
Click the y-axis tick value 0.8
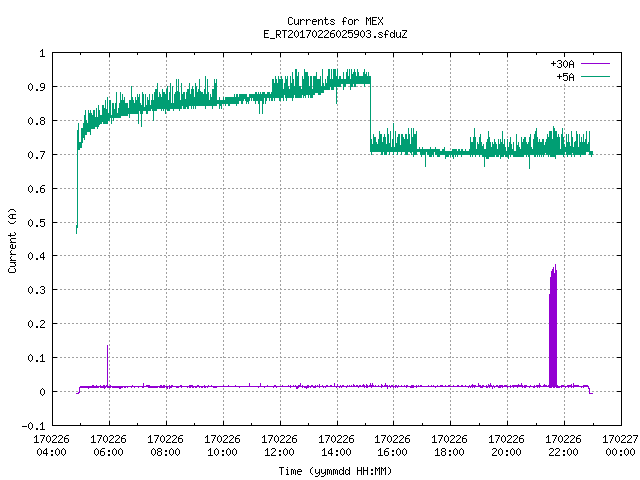36,121
